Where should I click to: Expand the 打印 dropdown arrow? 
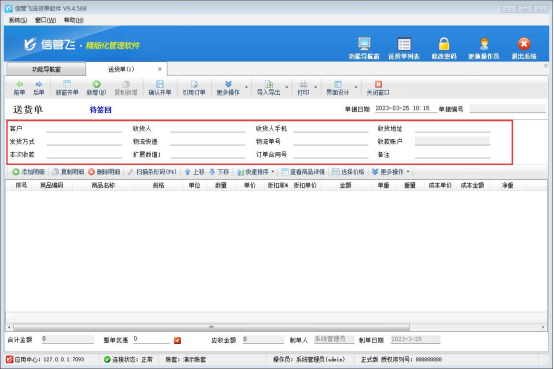point(316,87)
